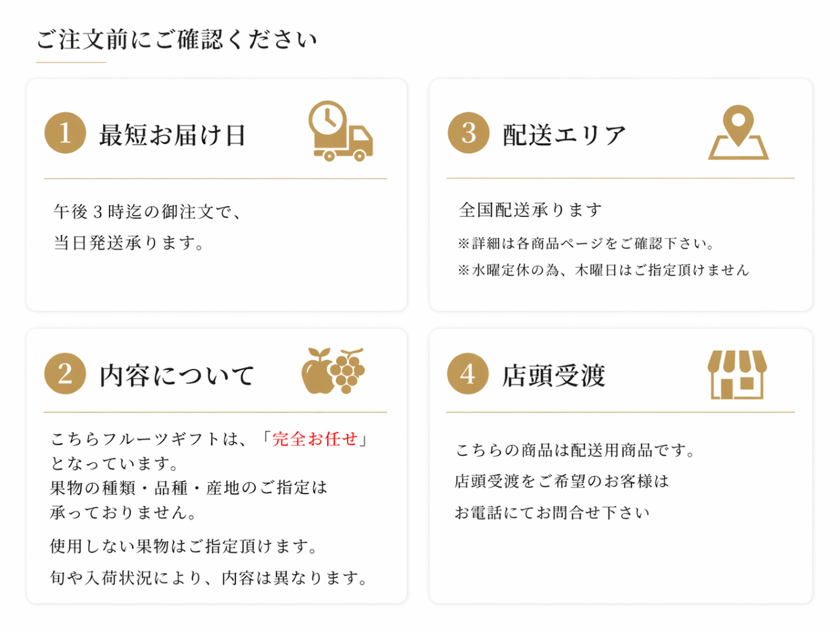Click the 店頭受渡 heading
This screenshot has height=630, width=840.
[553, 376]
